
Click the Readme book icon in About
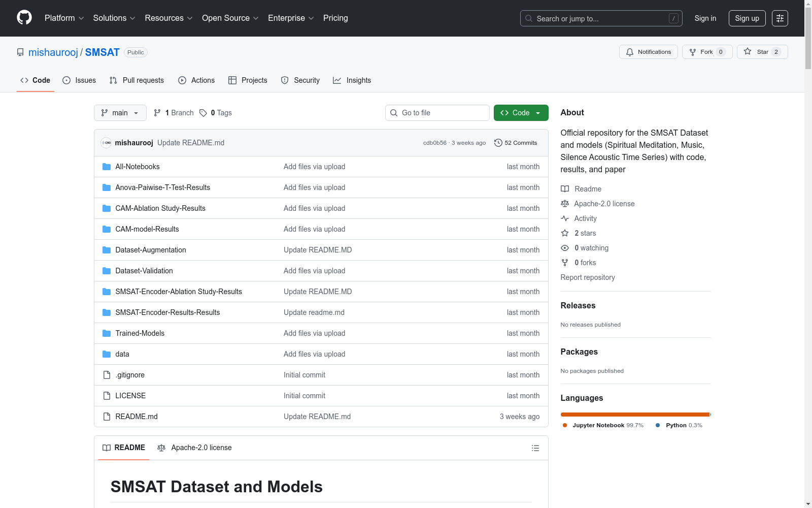(x=565, y=189)
